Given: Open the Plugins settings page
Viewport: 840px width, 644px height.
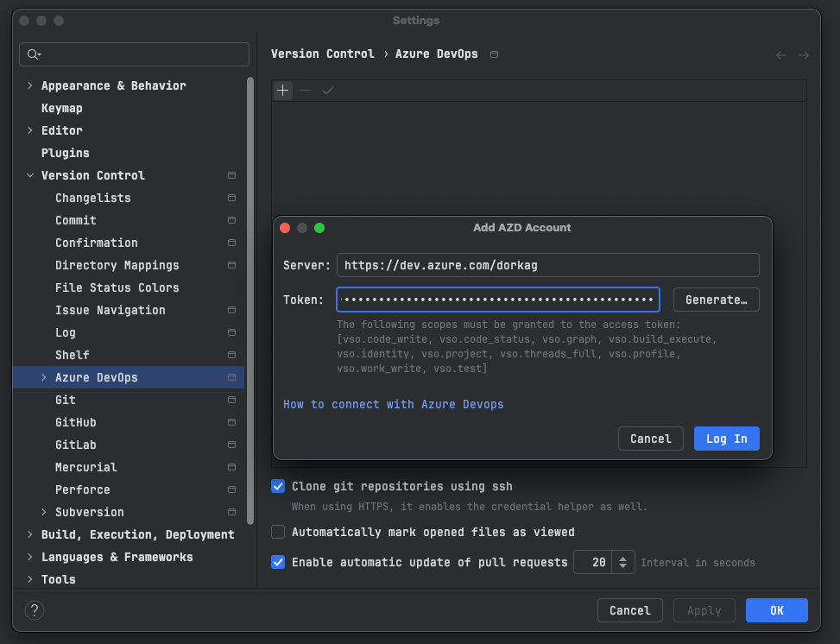Looking at the screenshot, I should (66, 154).
